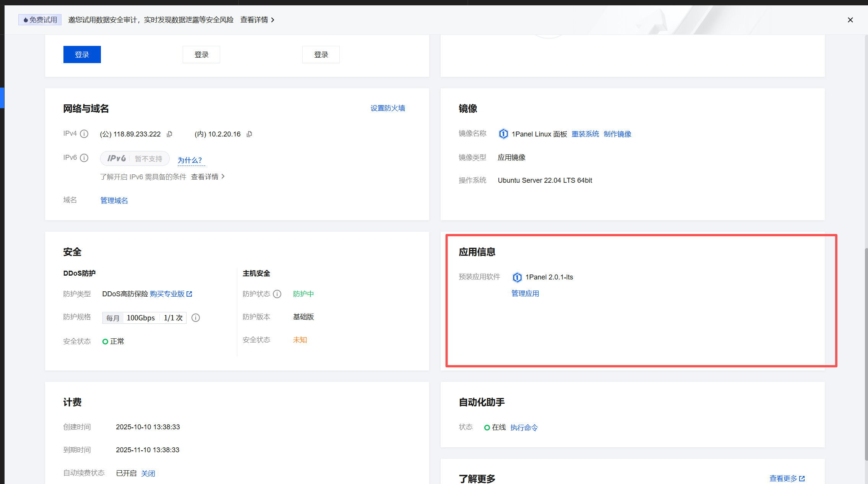Open 购买专业版 external link icon
Viewport: 868px width, 484px height.
pyautogui.click(x=190, y=294)
